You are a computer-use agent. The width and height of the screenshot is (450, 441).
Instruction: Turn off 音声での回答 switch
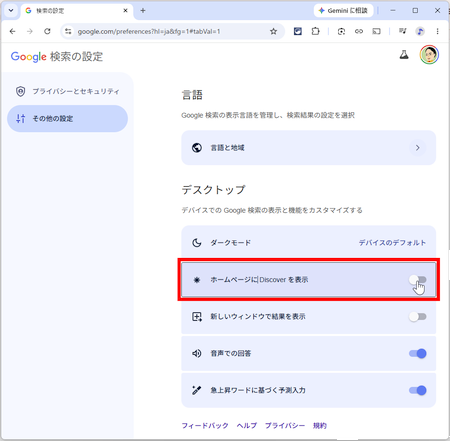click(418, 353)
